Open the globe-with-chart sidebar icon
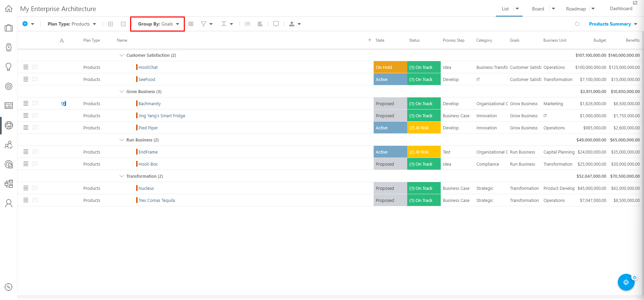Viewport: 644px width, 300px height. (9, 164)
